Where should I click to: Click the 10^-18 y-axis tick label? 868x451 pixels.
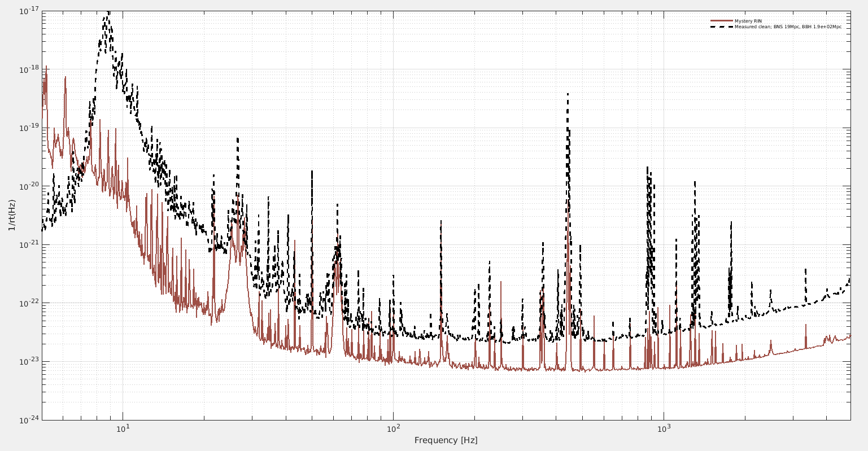pos(28,69)
